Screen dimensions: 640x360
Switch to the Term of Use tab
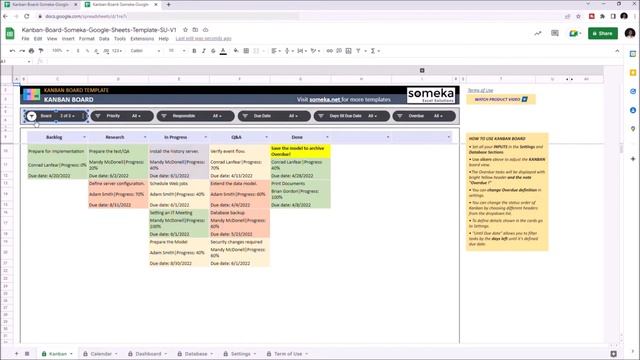(287, 353)
